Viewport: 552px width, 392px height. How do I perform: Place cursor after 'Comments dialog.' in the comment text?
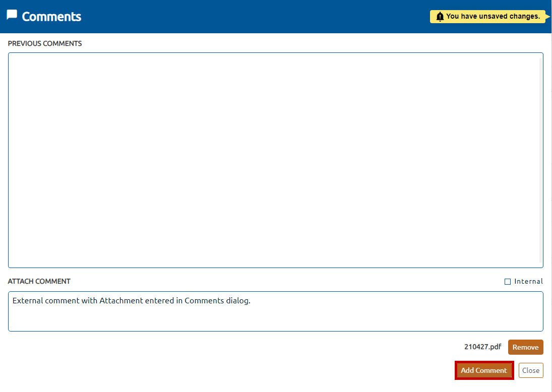(x=251, y=301)
